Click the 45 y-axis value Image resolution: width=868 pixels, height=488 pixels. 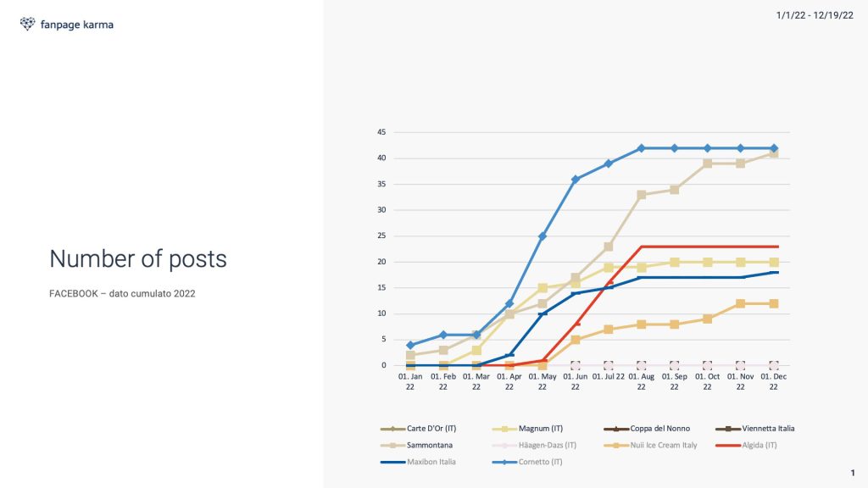[381, 132]
